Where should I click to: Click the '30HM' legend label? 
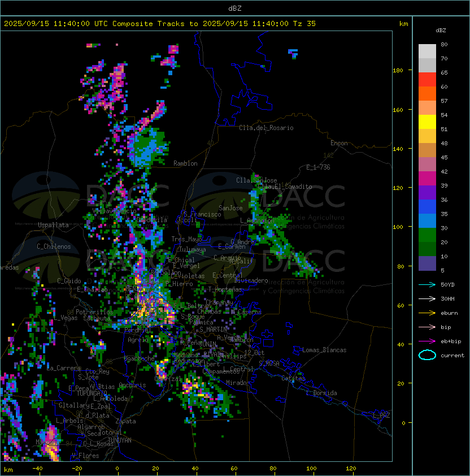pyautogui.click(x=447, y=298)
